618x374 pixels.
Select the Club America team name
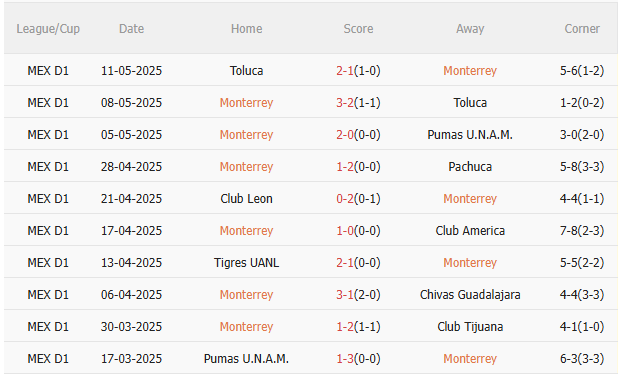coord(470,230)
